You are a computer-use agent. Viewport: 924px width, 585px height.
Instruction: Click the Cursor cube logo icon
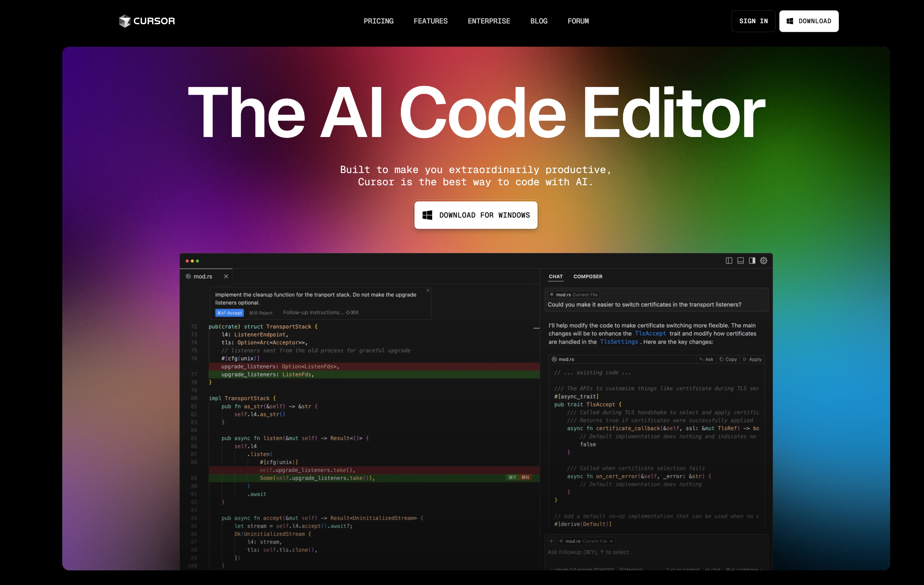click(x=124, y=21)
